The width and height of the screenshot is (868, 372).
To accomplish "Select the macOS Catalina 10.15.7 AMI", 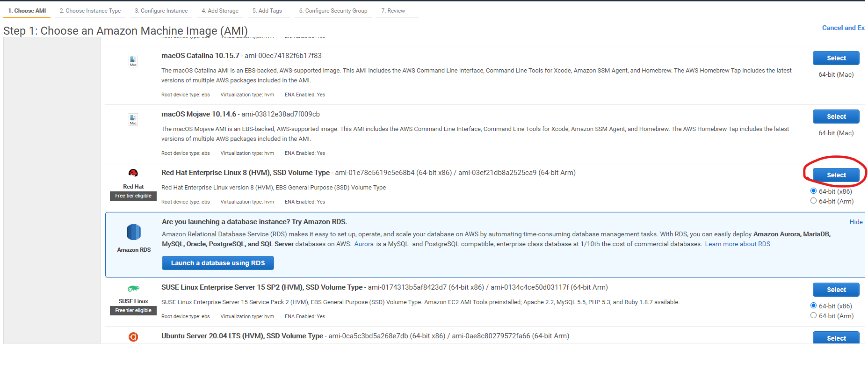I will pyautogui.click(x=836, y=58).
